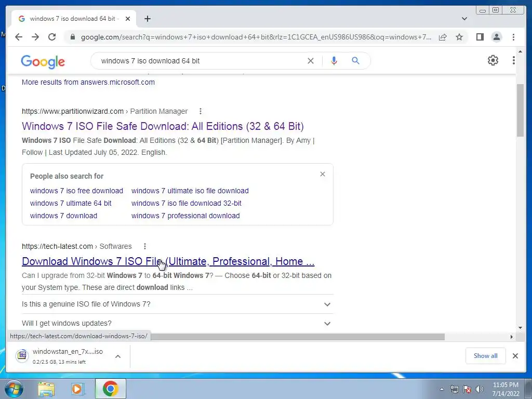532x399 pixels.
Task: Open the partitionwizard.com result options dots
Action: 200,111
